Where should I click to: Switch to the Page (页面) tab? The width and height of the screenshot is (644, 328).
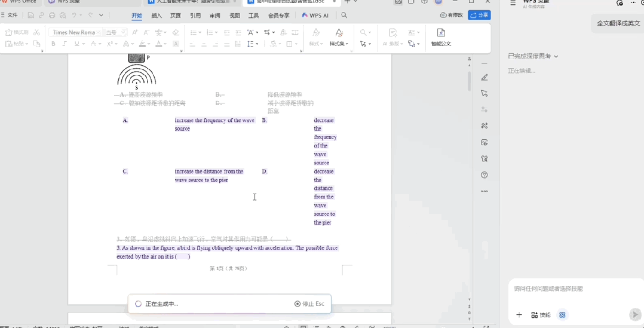176,16
